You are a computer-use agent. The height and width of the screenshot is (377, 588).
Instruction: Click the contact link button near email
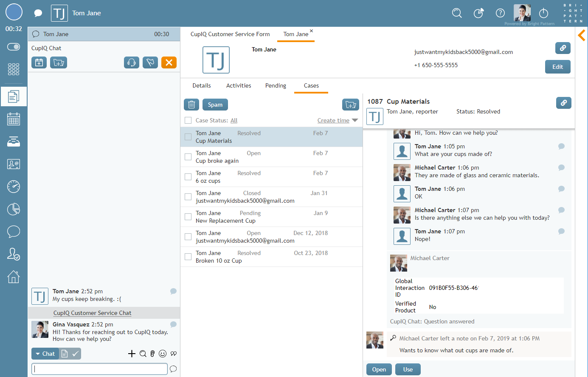[x=563, y=48]
